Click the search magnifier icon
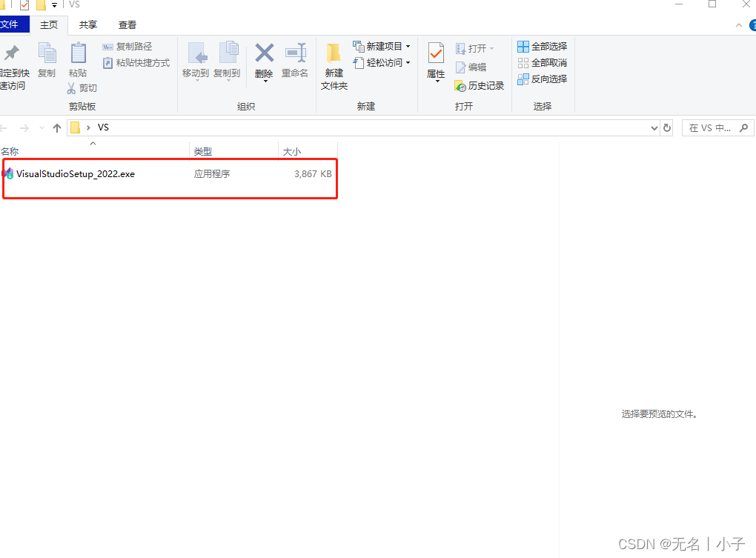 click(x=744, y=127)
